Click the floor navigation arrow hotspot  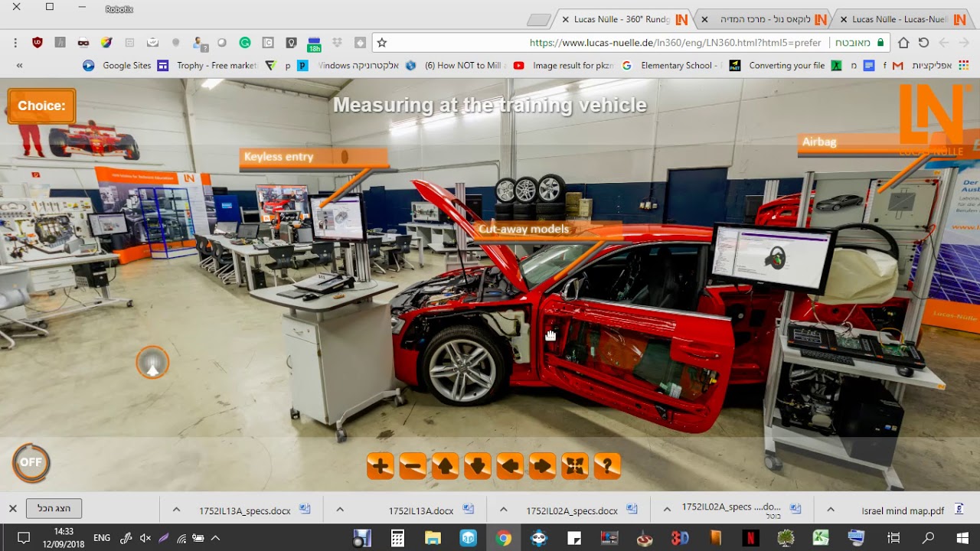click(x=152, y=363)
